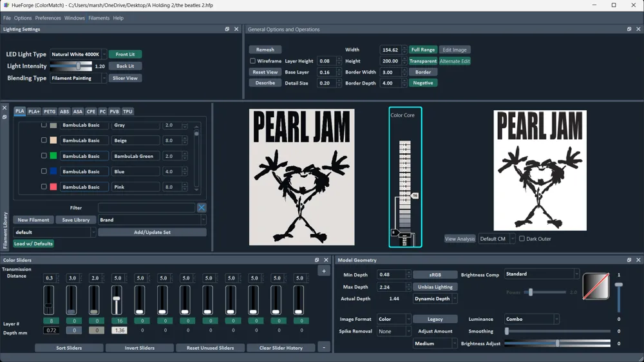Click the curve preview icon with the red line
Image resolution: width=644 pixels, height=362 pixels.
(x=596, y=287)
